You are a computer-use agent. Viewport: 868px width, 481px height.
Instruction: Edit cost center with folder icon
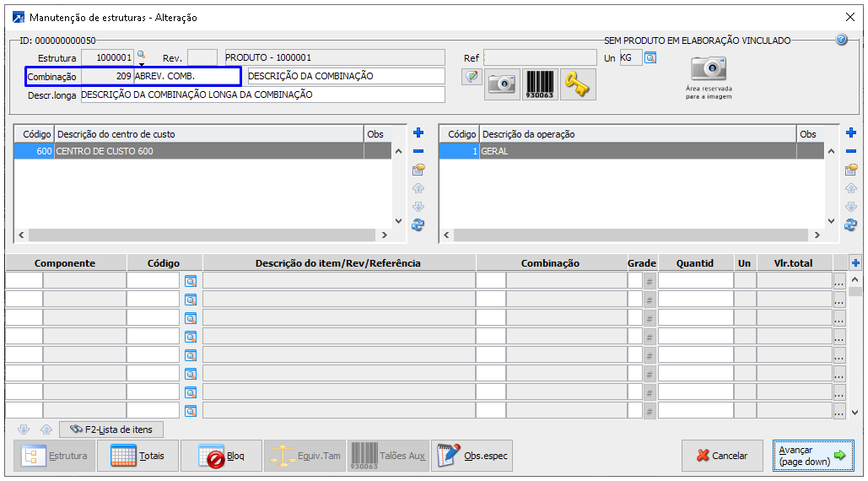click(418, 170)
